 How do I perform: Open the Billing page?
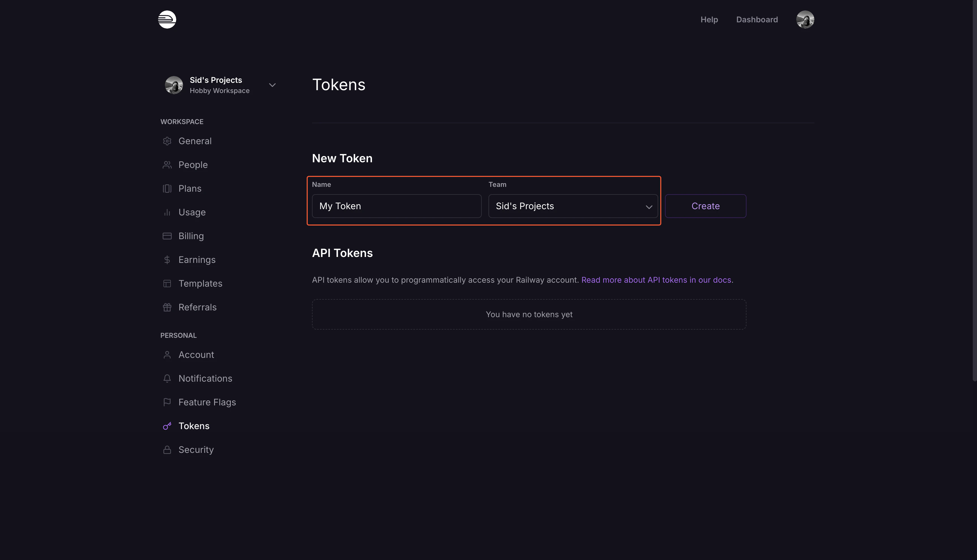pyautogui.click(x=191, y=236)
